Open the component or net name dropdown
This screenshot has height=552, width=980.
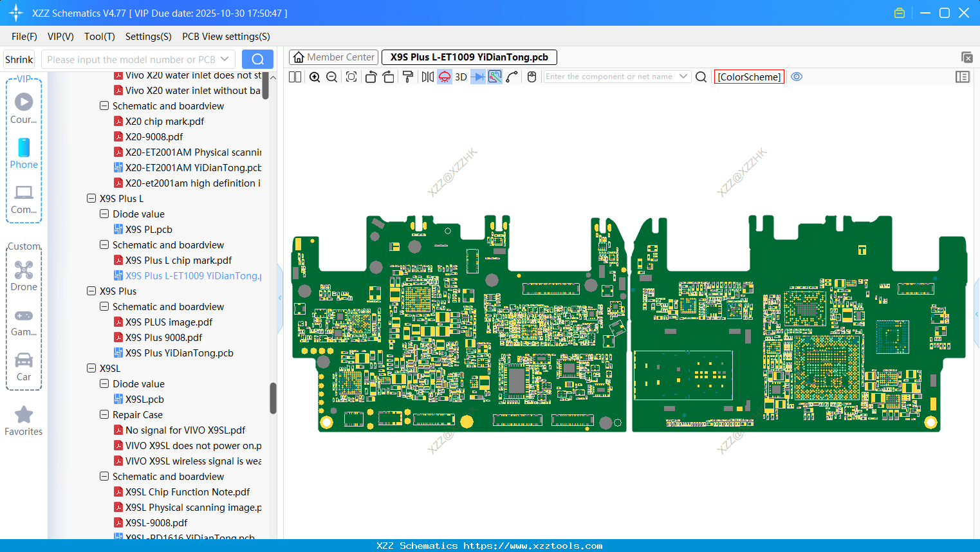pos(683,77)
